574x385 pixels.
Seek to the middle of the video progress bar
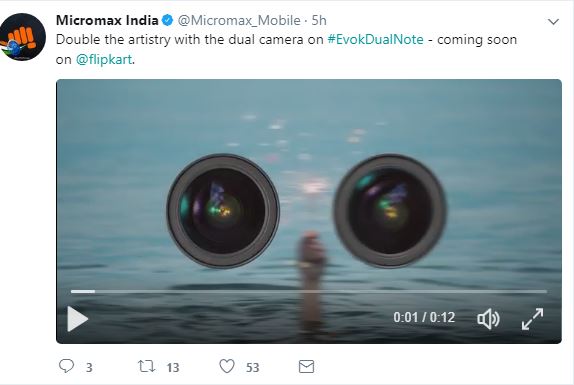[309, 291]
